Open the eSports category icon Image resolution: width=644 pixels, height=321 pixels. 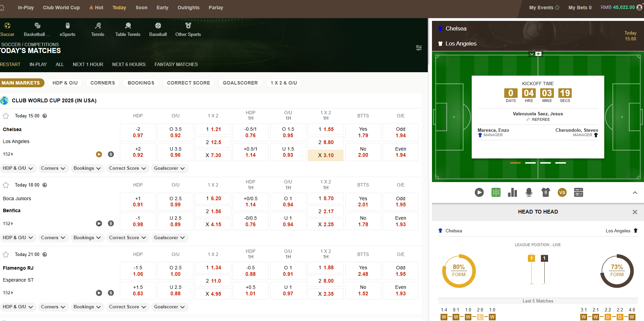[67, 26]
